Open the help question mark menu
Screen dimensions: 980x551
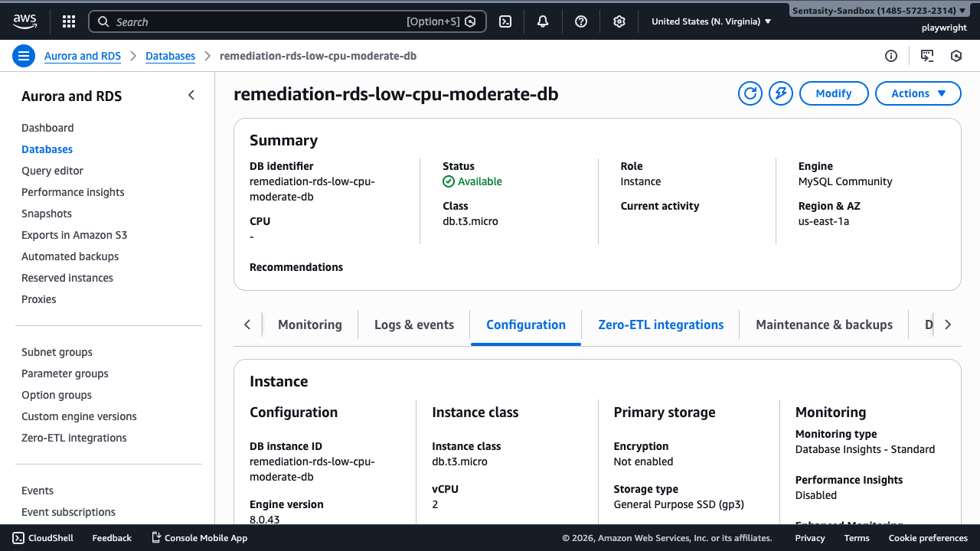[x=581, y=21]
